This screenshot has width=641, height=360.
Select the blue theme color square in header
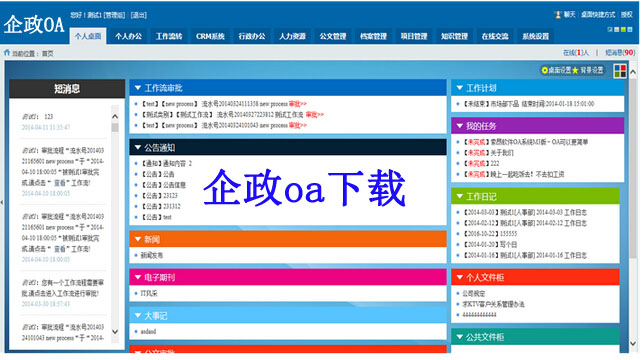630,29
